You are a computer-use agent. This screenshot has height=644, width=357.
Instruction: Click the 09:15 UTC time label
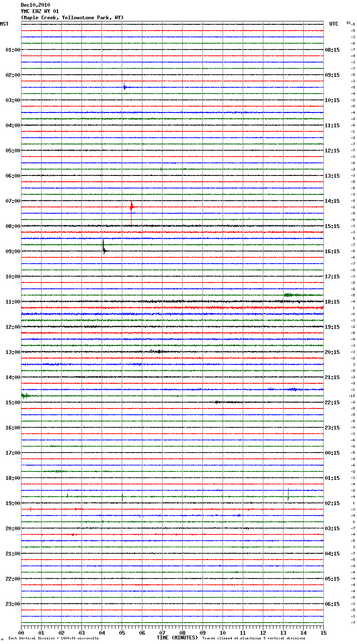click(332, 75)
